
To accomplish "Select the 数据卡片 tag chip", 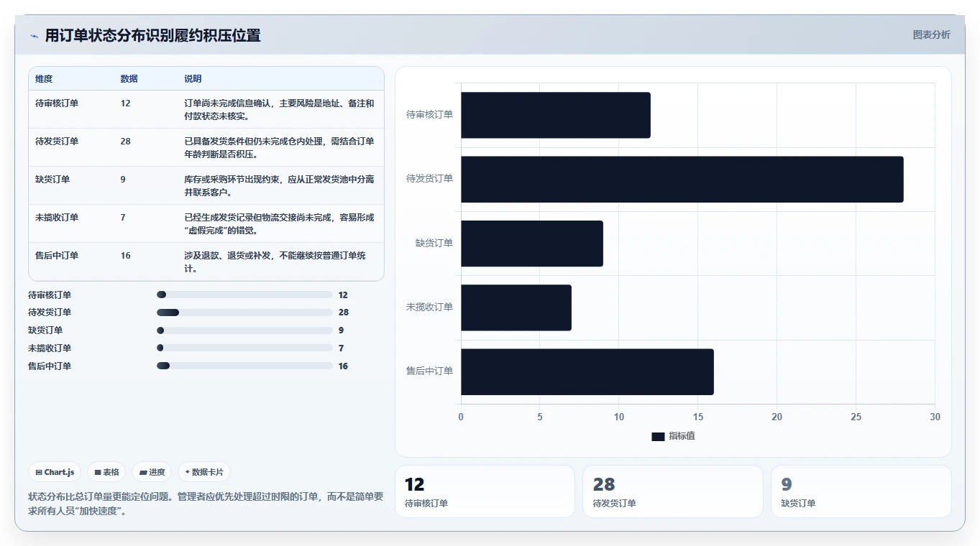I will pos(204,472).
